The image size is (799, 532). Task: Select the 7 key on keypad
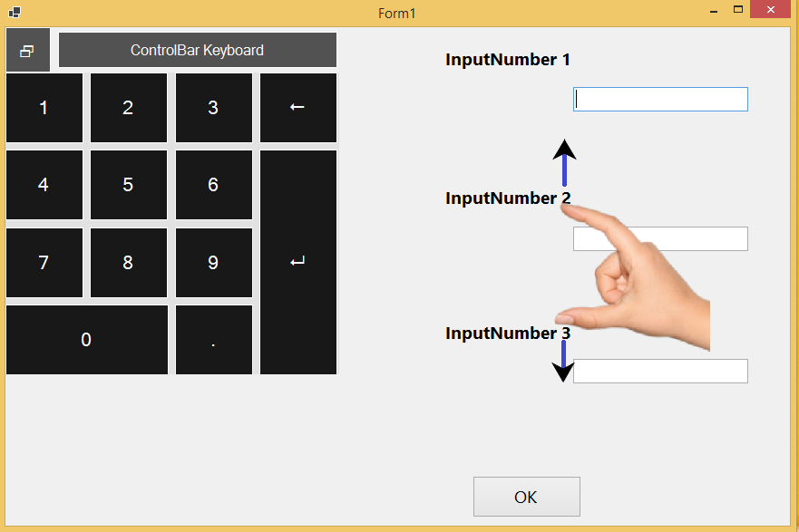44,263
